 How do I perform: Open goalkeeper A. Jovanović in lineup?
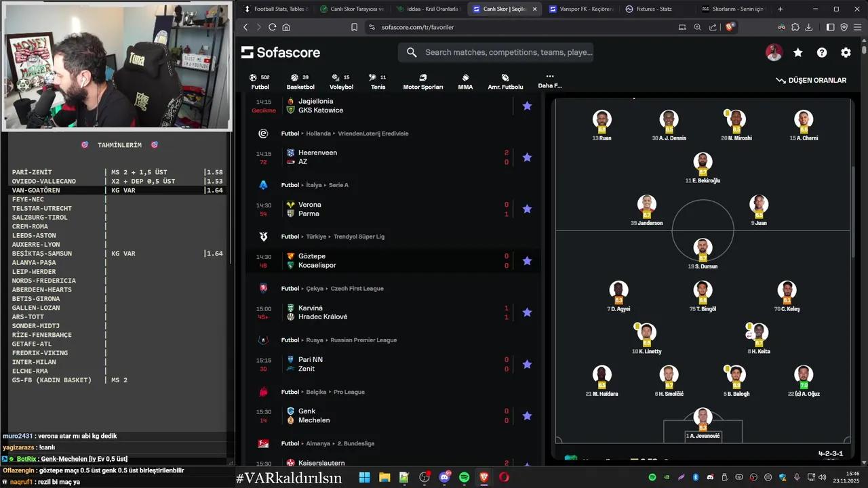tap(703, 424)
